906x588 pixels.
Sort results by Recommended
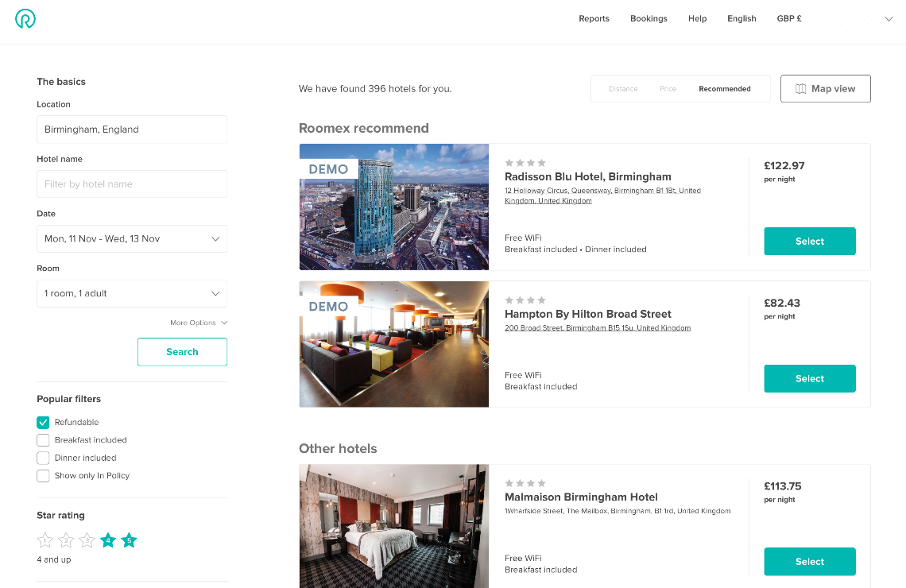click(x=725, y=89)
